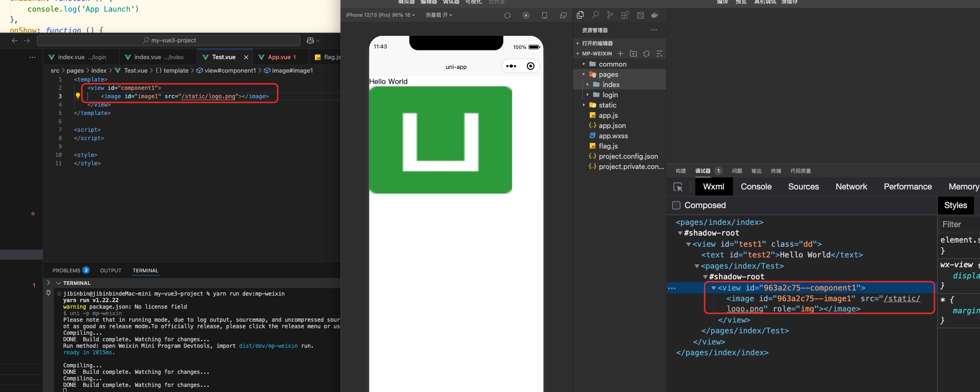Viewport: 980px width, 392px height.
Task: Click the terminal plug icon in gutter
Action: 48,293
